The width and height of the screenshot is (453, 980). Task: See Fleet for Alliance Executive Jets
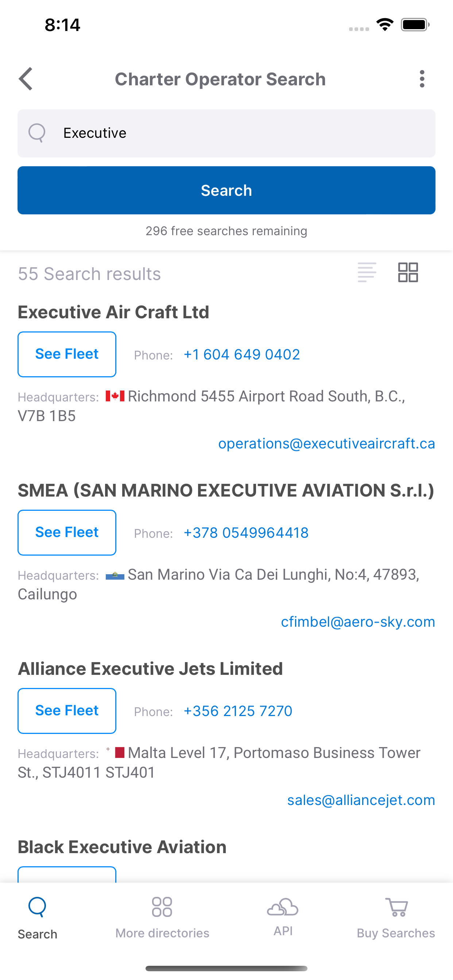point(67,711)
